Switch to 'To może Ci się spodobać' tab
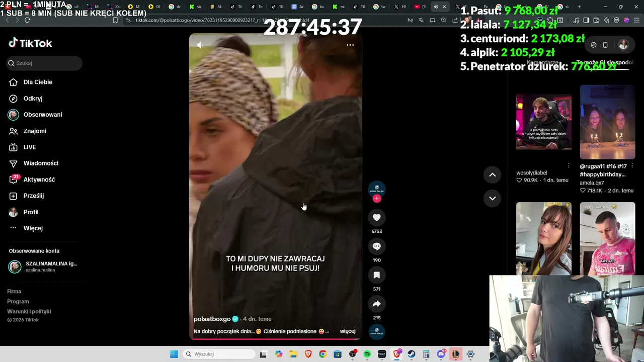Image resolution: width=644 pixels, height=362 pixels. pyautogui.click(x=605, y=63)
